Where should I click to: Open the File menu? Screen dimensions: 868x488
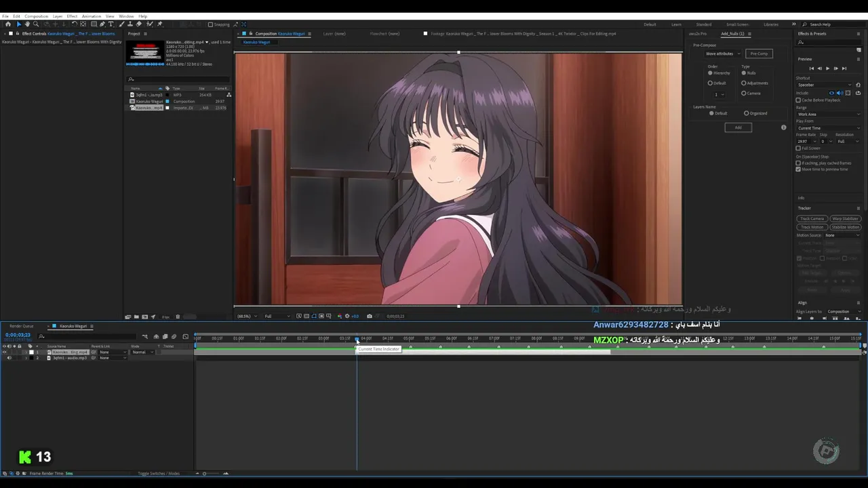tap(5, 16)
